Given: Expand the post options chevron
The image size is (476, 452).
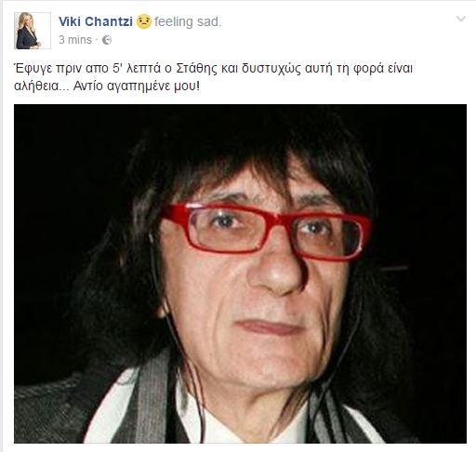Looking at the screenshot, I should pos(461,19).
